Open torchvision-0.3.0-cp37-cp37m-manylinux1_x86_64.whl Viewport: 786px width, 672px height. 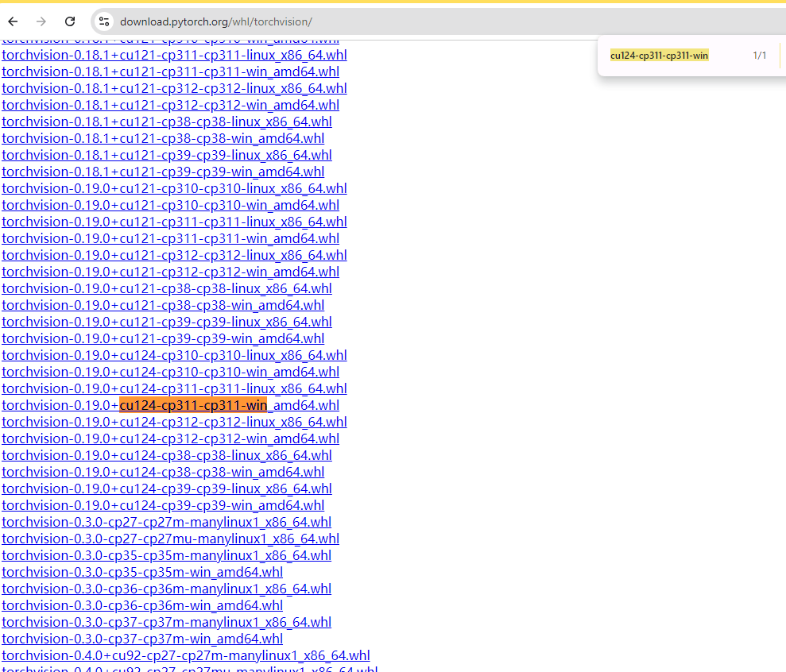[166, 623]
